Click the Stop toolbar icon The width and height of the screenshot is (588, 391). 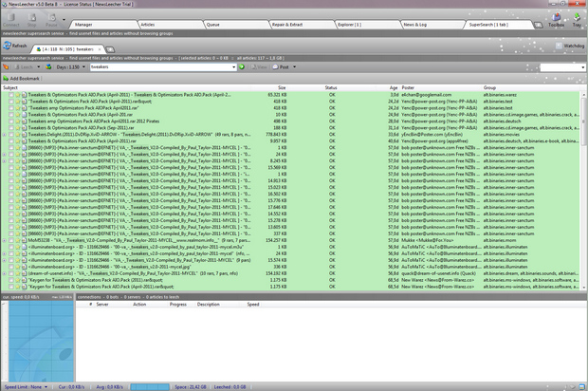coord(32,17)
